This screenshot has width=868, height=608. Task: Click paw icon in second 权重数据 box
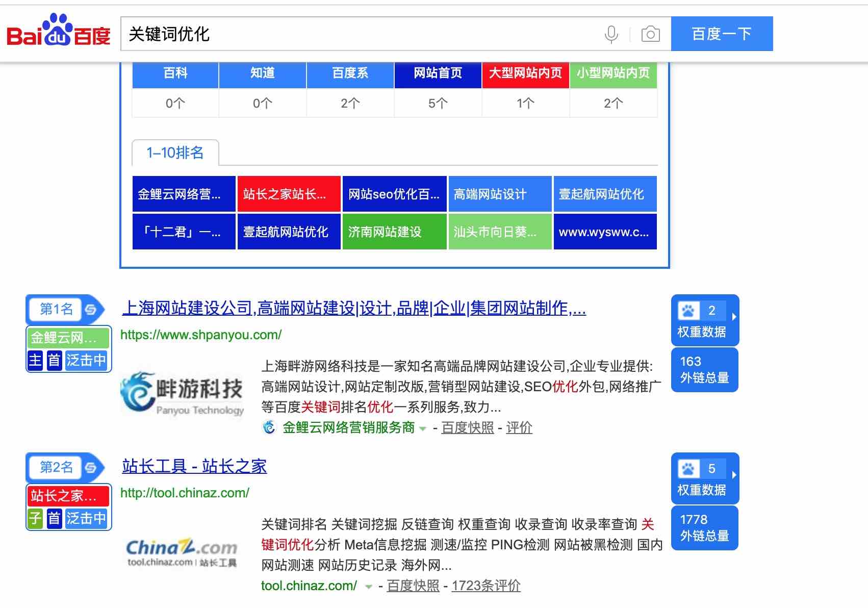688,468
